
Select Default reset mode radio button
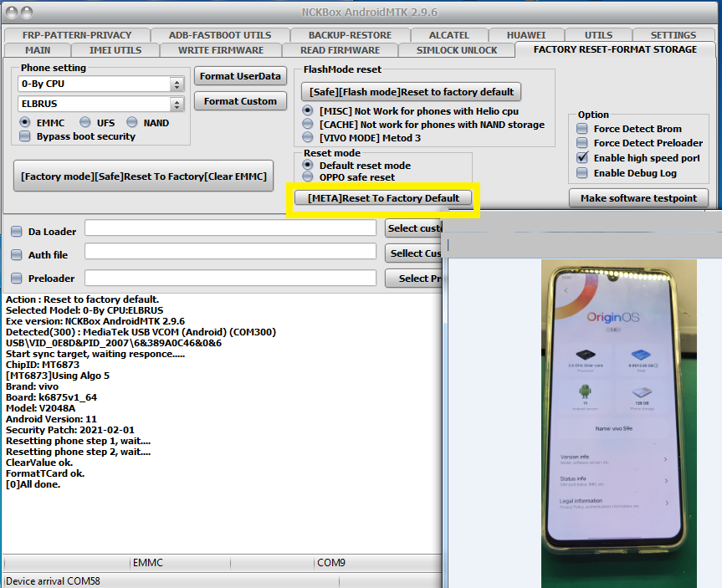308,165
